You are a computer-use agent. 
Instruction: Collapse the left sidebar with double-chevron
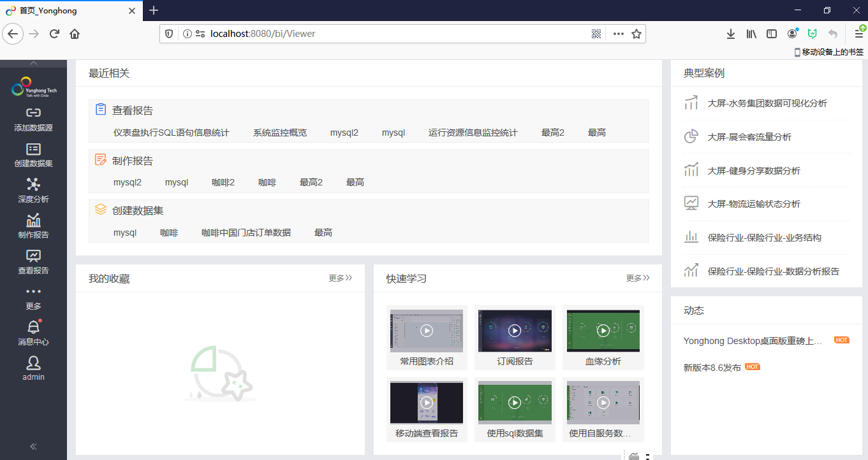point(33,447)
